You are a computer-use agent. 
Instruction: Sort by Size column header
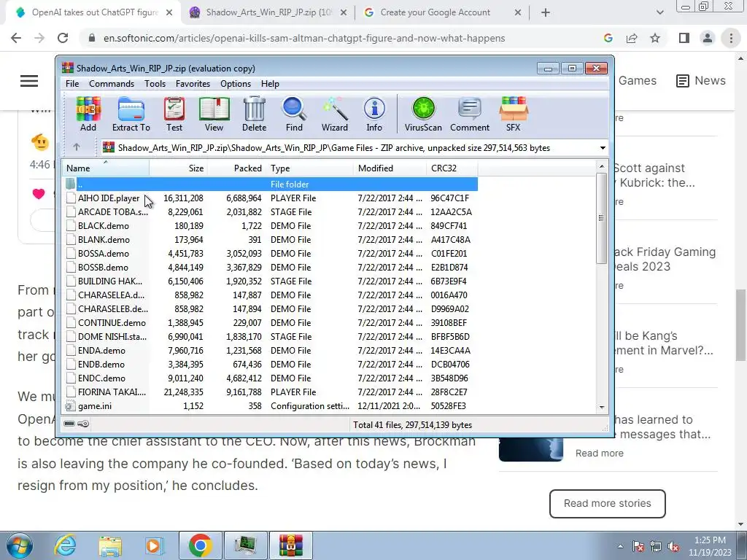(x=178, y=168)
